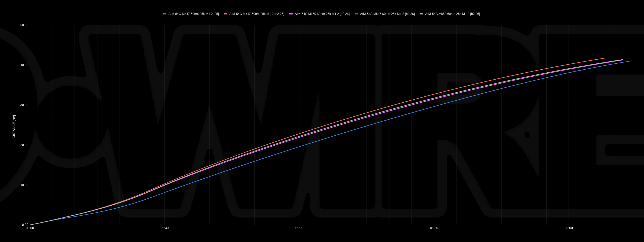This screenshot has width=644, height=242.
Task: Click the 02:00 x-axis label
Action: pos(569,228)
